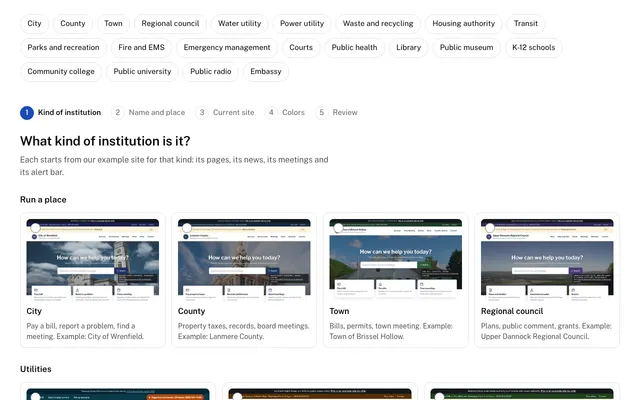Pick the Regional council chip
640x400 pixels.
(x=170, y=24)
